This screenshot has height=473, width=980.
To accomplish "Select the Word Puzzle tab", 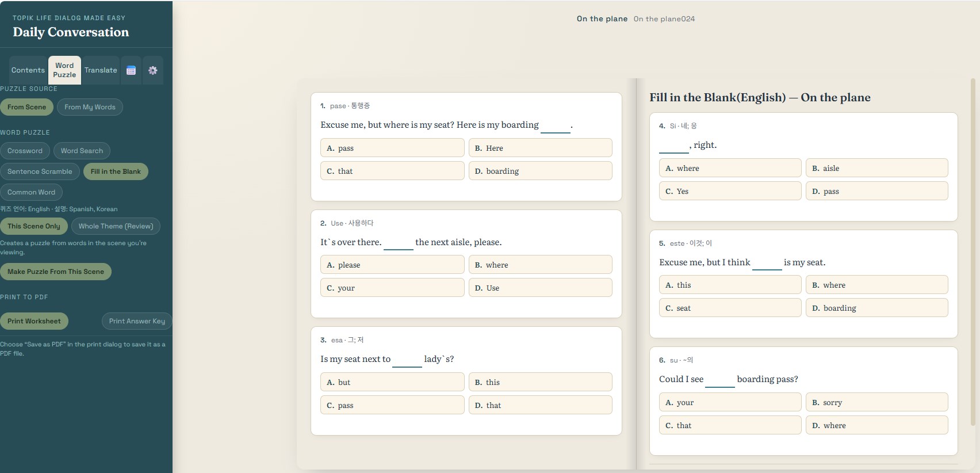I will coord(64,70).
